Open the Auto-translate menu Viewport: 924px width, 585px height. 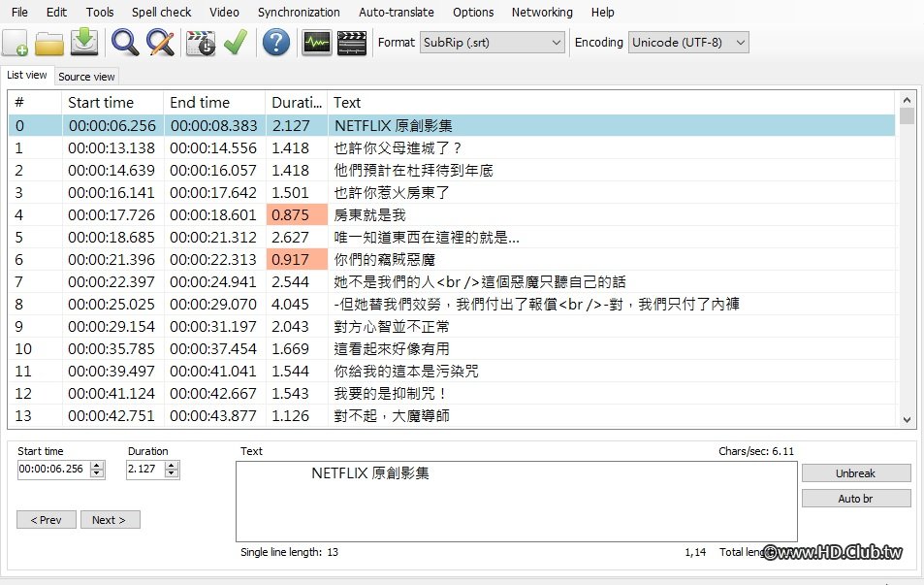[397, 12]
